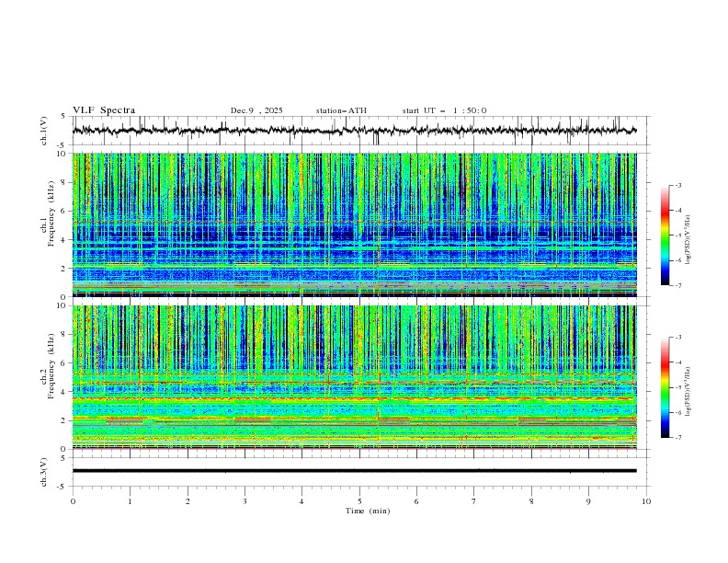Click the "VLF Spectra" title text
The image size is (728, 563).
coord(104,110)
